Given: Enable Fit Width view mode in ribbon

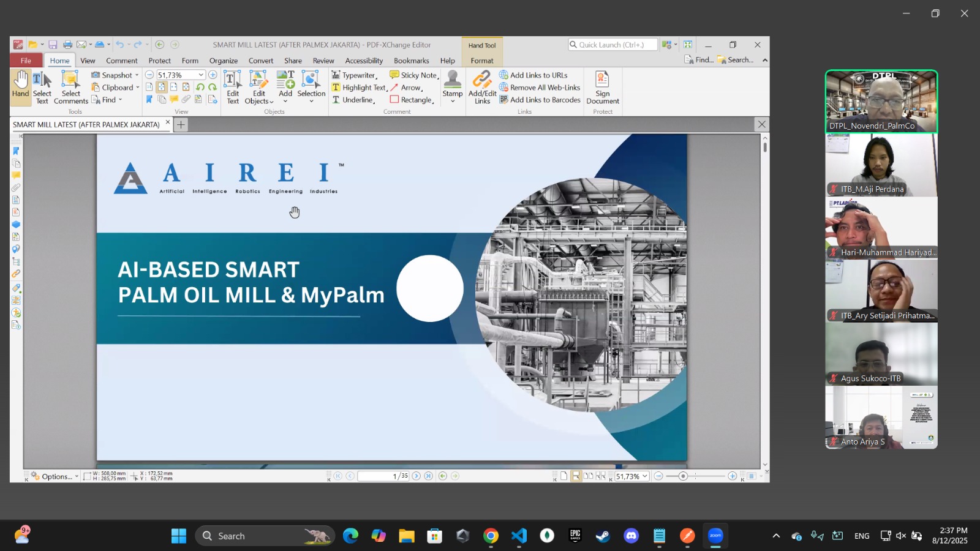Looking at the screenshot, I should point(173,87).
